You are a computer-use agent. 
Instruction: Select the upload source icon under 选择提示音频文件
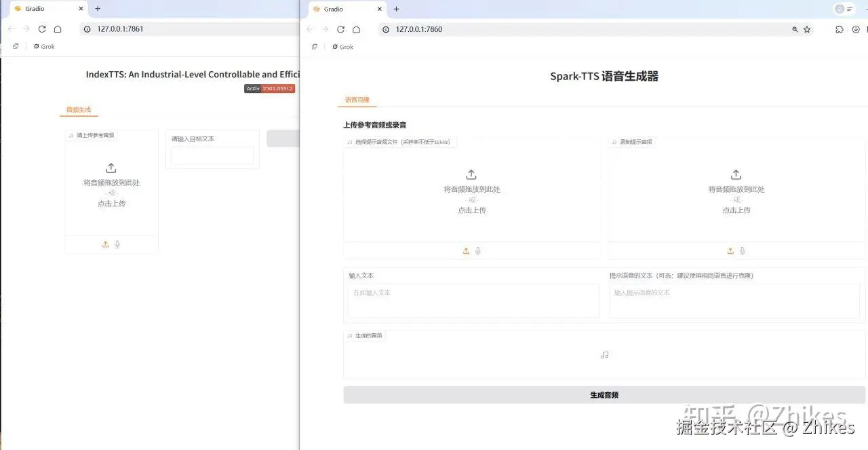tap(466, 251)
